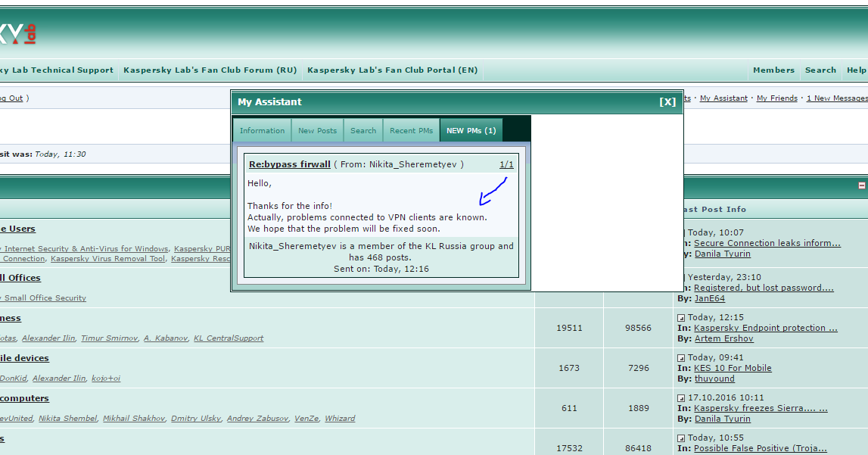The width and height of the screenshot is (868, 455).
Task: View moderator kojo+oi profile
Action: coord(106,379)
